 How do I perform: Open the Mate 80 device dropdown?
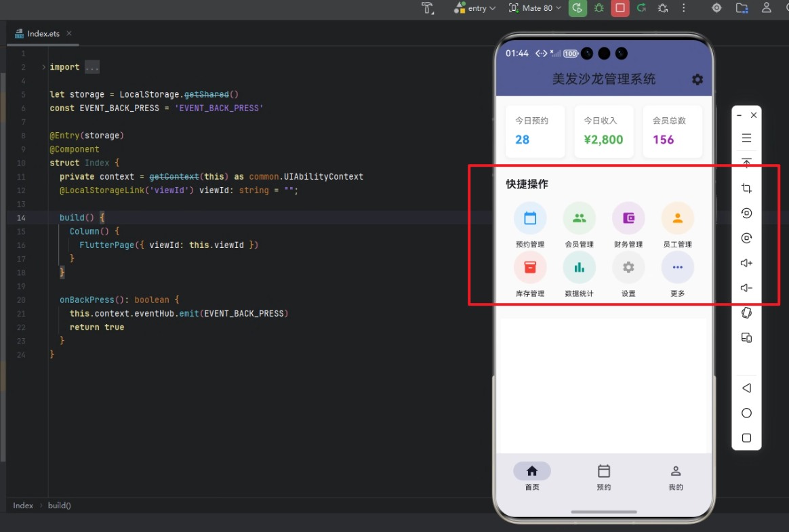tap(535, 8)
